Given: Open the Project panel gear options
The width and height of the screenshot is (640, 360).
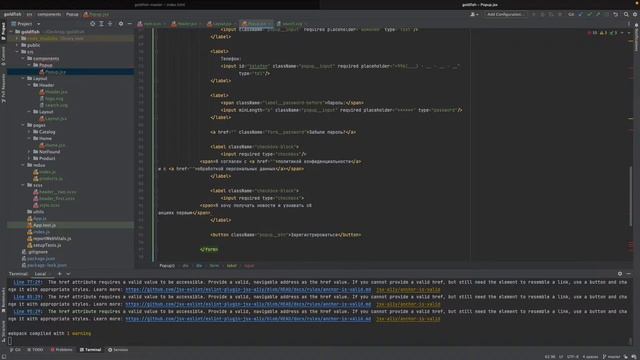Looking at the screenshot, I should (121, 24).
